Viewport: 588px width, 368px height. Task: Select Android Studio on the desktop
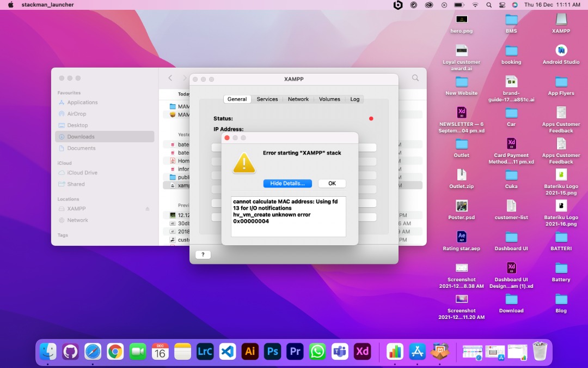pos(561,55)
